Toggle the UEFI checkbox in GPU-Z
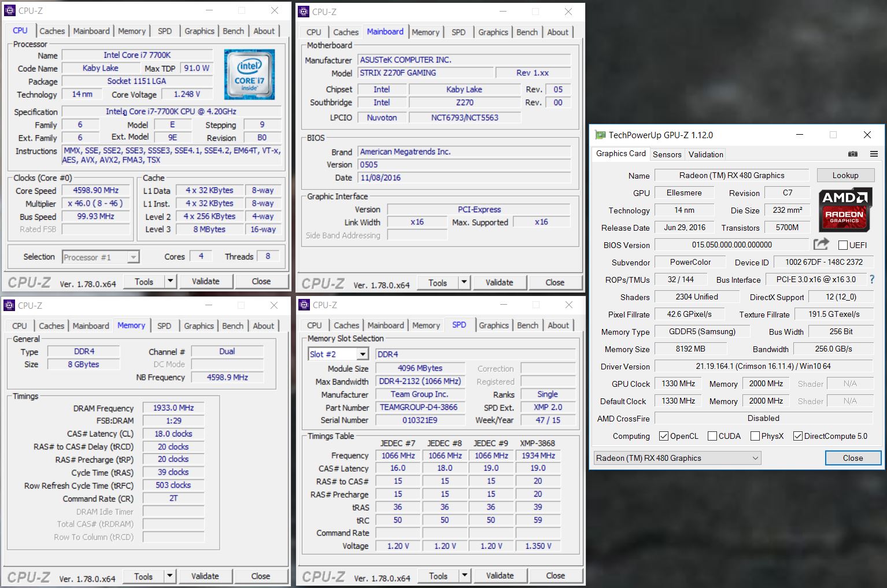This screenshot has height=588, width=887. pyautogui.click(x=843, y=245)
